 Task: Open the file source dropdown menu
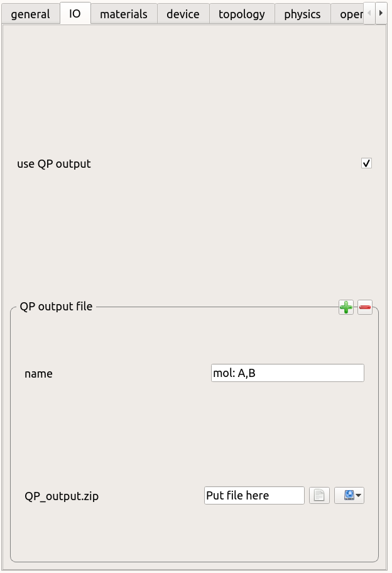pos(349,496)
